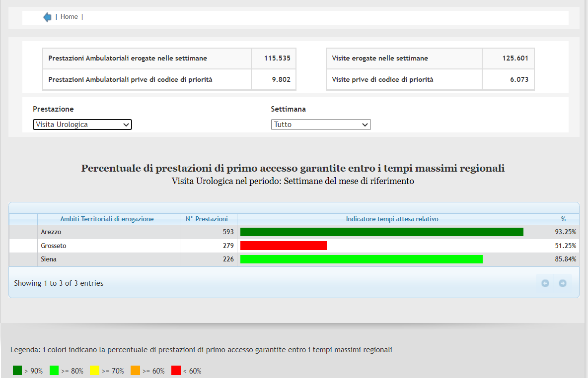
Task: Open the Prestazione dropdown
Action: click(x=82, y=125)
